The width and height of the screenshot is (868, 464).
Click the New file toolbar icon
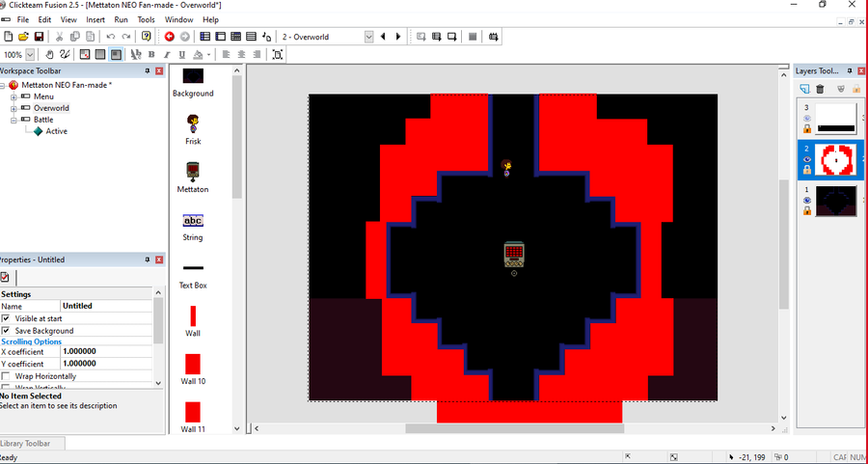pyautogui.click(x=9, y=37)
